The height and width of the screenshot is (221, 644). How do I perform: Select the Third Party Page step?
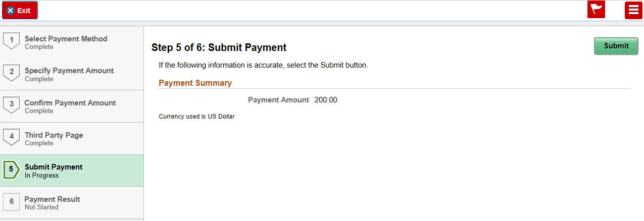tap(54, 135)
